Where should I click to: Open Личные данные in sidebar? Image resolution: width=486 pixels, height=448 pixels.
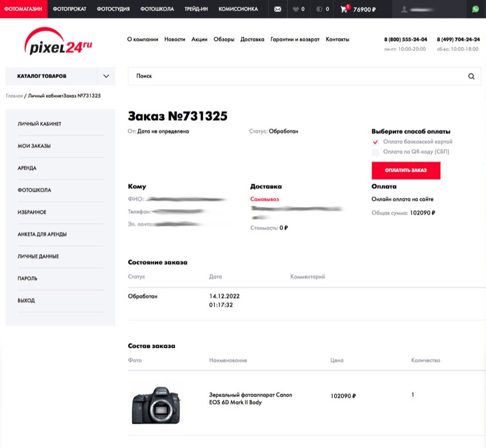coord(38,256)
